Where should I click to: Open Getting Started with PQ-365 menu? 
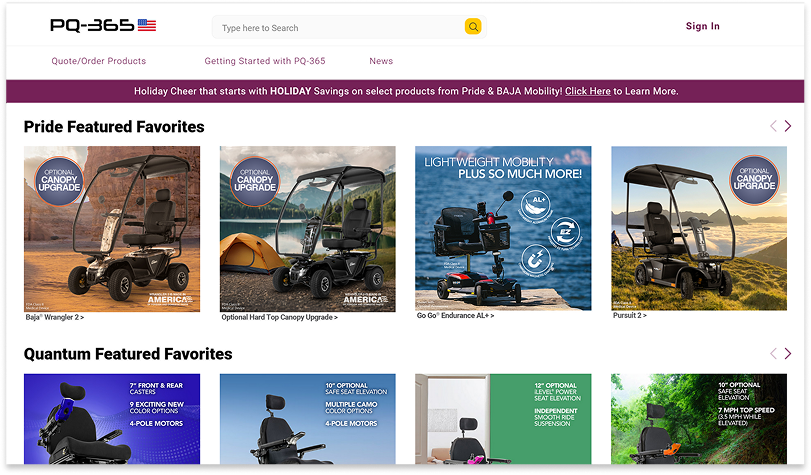(x=265, y=61)
